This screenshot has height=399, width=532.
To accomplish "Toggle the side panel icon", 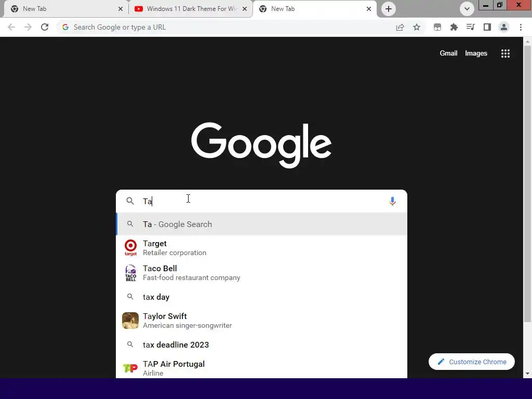I will pyautogui.click(x=487, y=27).
